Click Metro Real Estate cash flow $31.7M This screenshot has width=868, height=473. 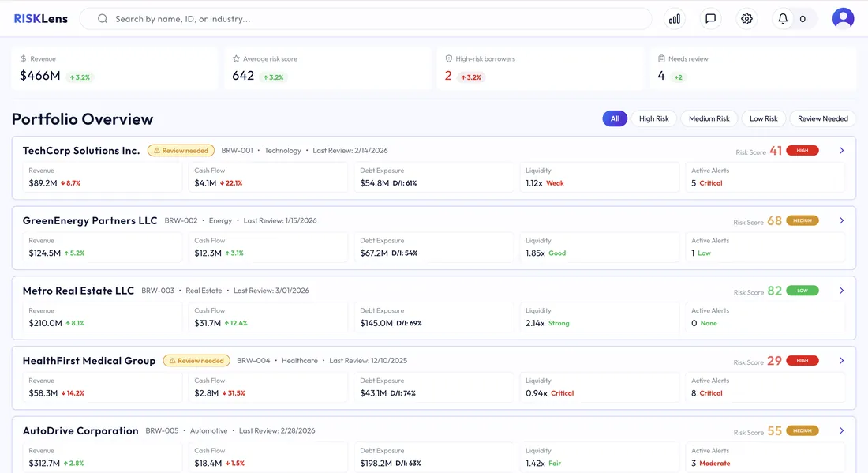point(208,324)
